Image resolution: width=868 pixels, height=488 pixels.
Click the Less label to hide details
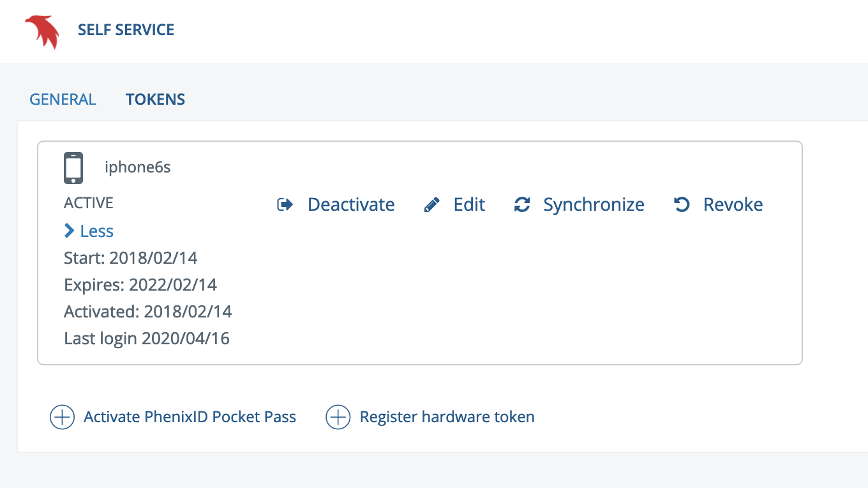(97, 231)
